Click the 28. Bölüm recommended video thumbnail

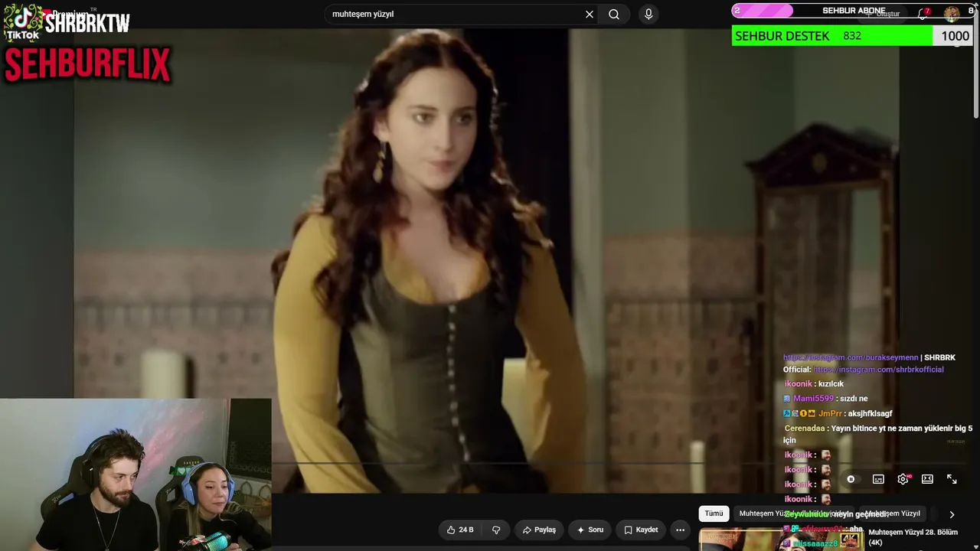point(781,539)
